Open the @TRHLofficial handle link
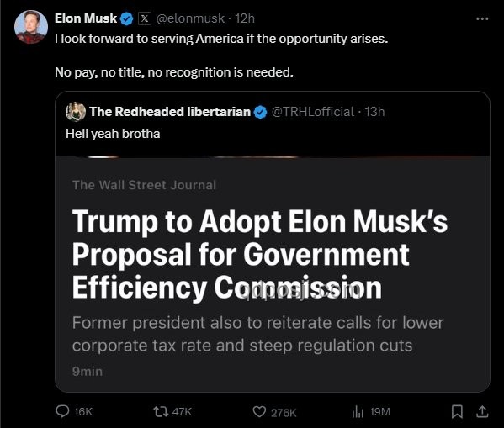The width and height of the screenshot is (504, 428). [x=313, y=112]
